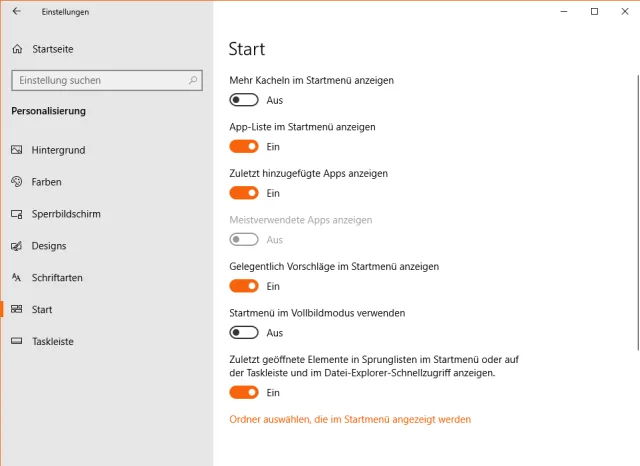
Task: Select the Start menu item in sidebar
Action: 42,310
